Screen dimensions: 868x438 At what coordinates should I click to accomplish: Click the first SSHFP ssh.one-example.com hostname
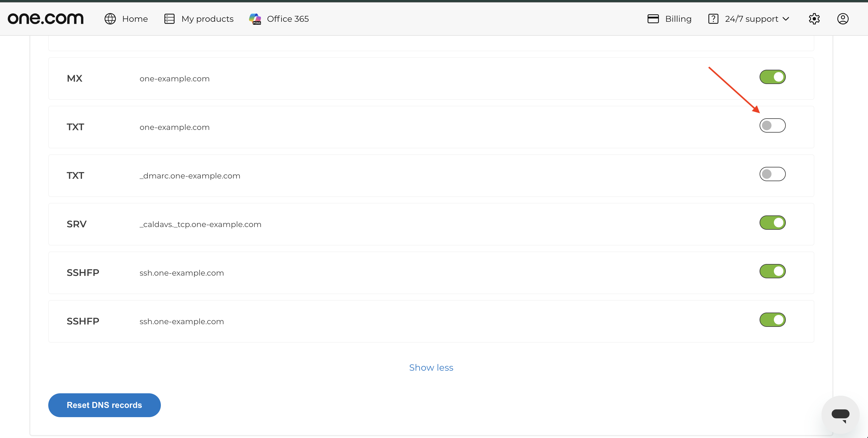182,273
